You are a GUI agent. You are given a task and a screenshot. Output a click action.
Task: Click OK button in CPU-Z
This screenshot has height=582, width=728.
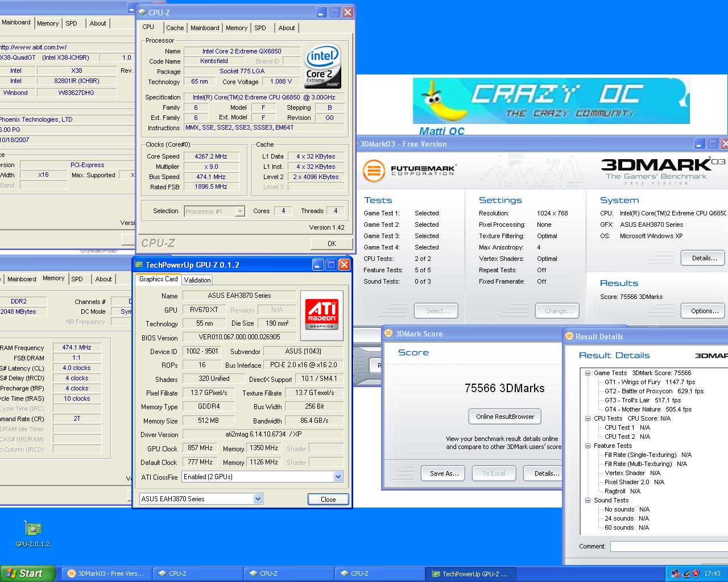pyautogui.click(x=332, y=243)
